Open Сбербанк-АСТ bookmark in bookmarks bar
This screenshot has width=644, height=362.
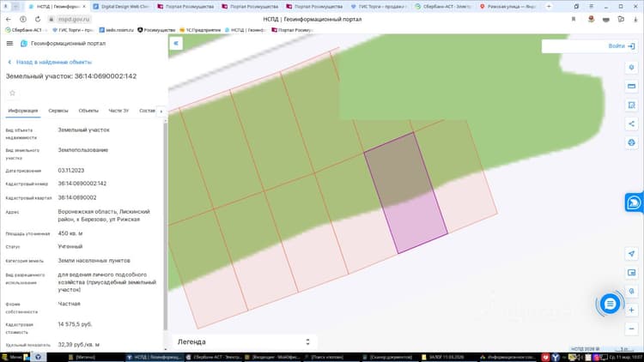coord(26,30)
